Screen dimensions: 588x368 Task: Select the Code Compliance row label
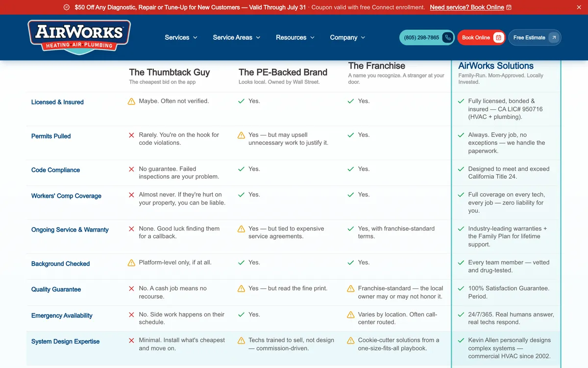click(55, 170)
